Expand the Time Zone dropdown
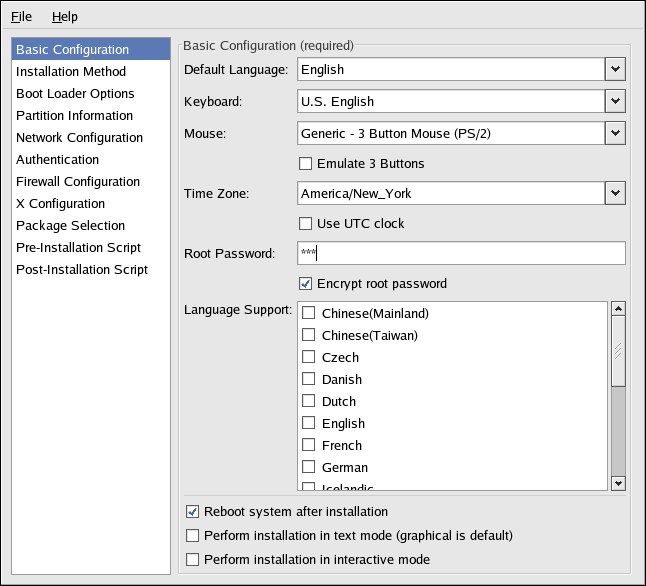 click(615, 194)
